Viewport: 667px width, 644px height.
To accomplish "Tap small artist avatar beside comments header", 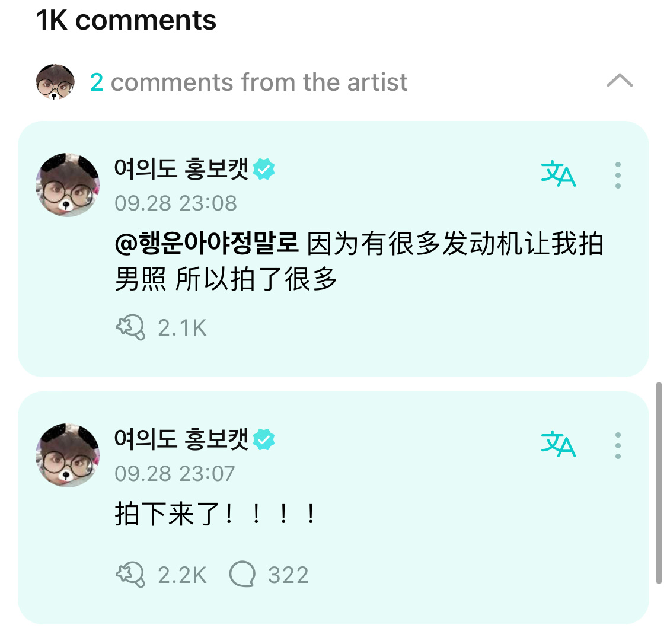I will tap(55, 82).
